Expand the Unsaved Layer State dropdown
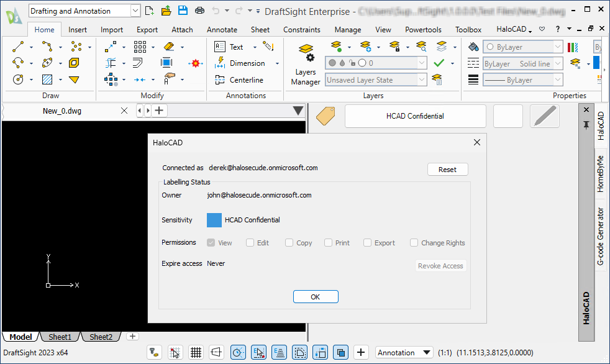Screen dimensions: 610x364 (422, 80)
